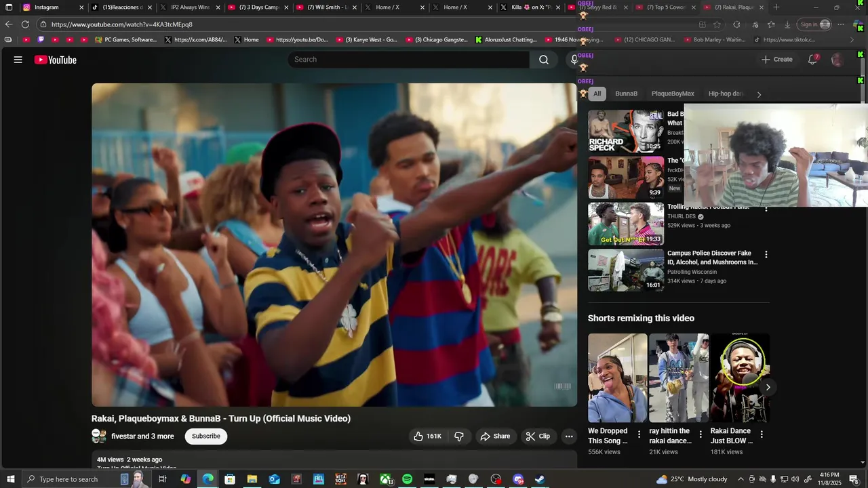This screenshot has height=488, width=868.
Task: Open the browser settings ellipsis menu
Action: (x=841, y=24)
